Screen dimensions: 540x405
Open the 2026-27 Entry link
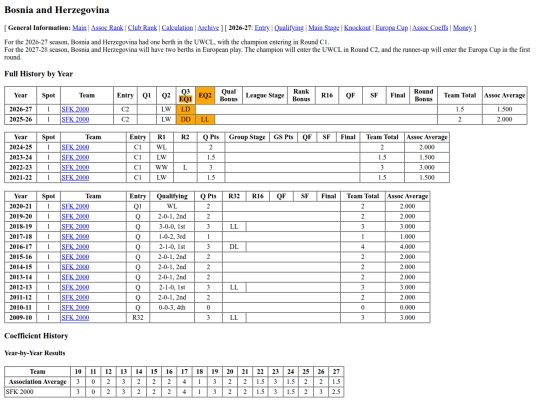pyautogui.click(x=262, y=28)
